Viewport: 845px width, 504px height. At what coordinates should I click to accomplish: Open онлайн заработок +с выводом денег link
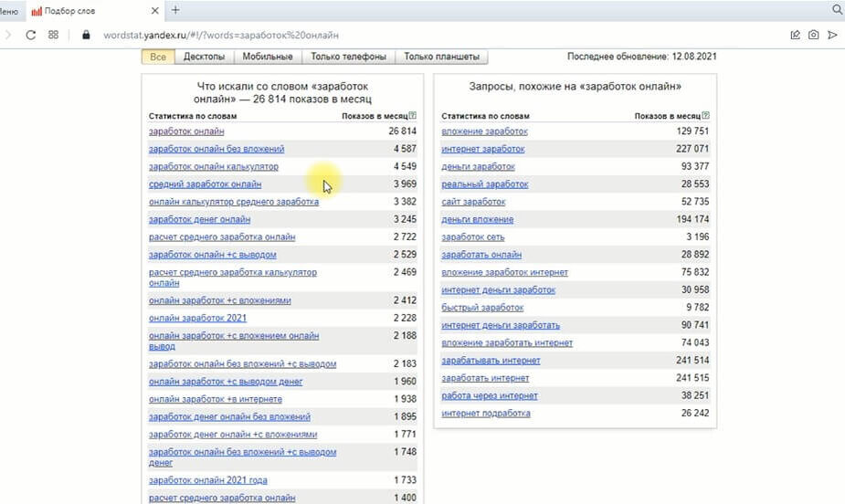click(x=226, y=382)
